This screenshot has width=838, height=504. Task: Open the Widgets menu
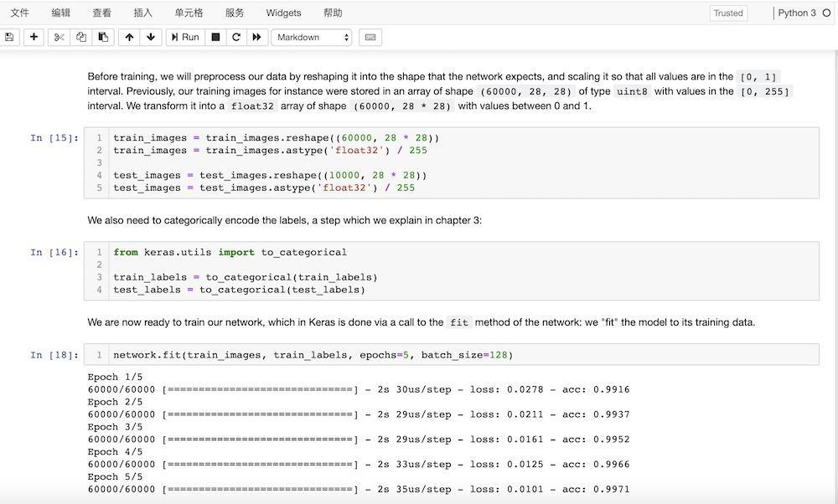pyautogui.click(x=284, y=13)
